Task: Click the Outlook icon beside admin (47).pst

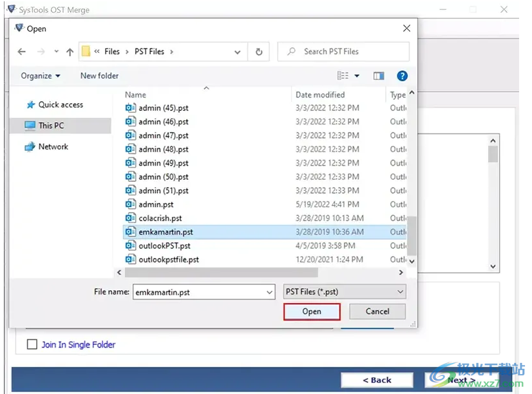Action: pos(130,135)
